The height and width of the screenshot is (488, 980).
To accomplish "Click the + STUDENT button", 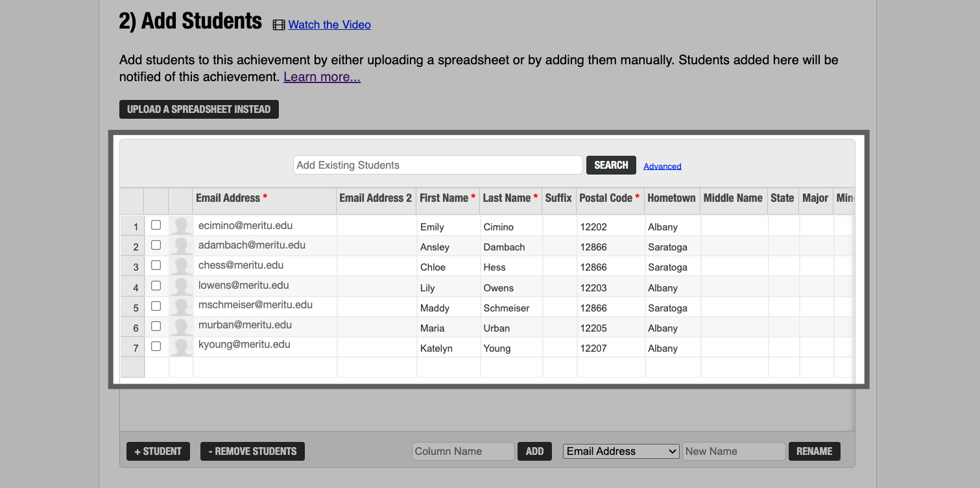I will point(158,451).
